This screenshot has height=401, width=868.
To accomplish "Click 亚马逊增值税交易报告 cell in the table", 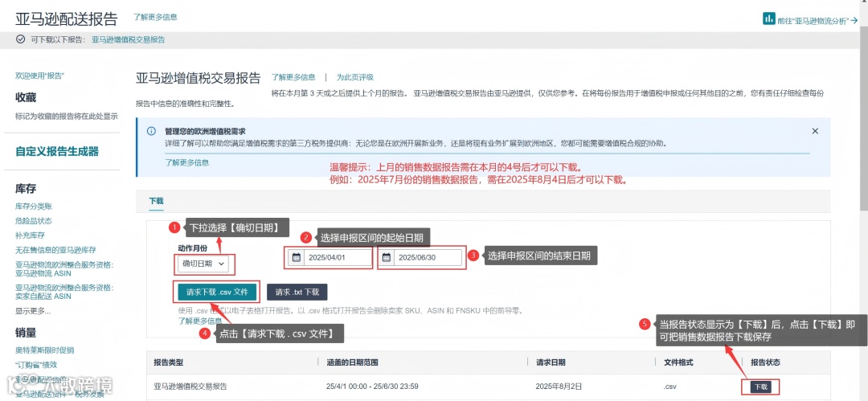I will pyautogui.click(x=190, y=386).
